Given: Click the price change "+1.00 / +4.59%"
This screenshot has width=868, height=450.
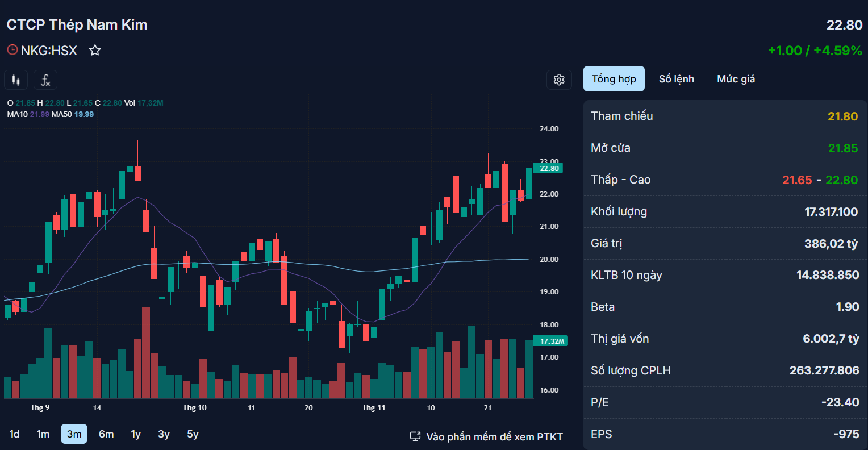Looking at the screenshot, I should point(815,51).
